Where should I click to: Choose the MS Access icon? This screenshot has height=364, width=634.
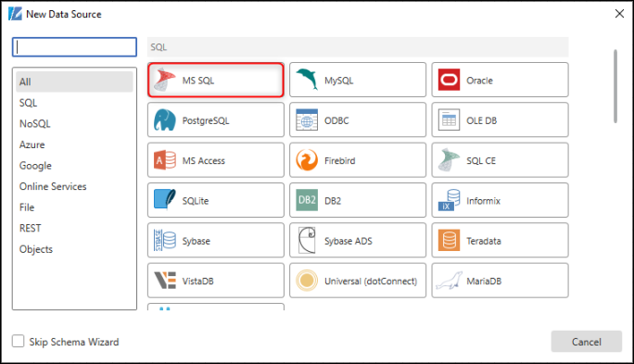click(x=165, y=160)
